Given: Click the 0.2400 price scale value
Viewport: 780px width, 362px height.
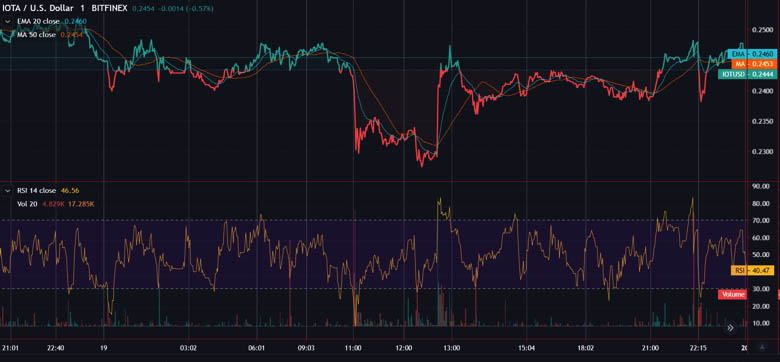Looking at the screenshot, I should [763, 91].
